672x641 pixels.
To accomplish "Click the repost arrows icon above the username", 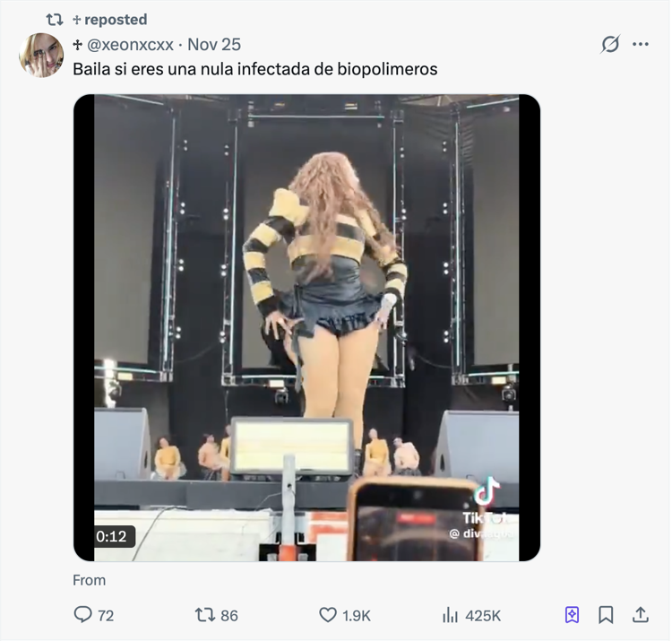I will pyautogui.click(x=55, y=19).
